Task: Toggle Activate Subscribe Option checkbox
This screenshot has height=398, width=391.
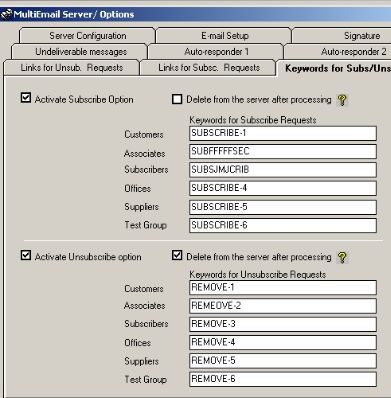Action: point(26,98)
